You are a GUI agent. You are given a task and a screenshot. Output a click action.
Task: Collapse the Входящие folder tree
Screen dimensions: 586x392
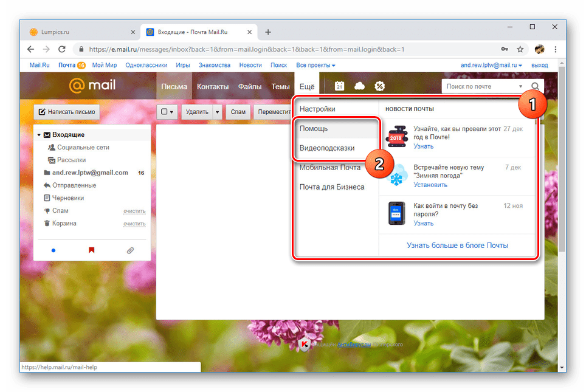[39, 134]
